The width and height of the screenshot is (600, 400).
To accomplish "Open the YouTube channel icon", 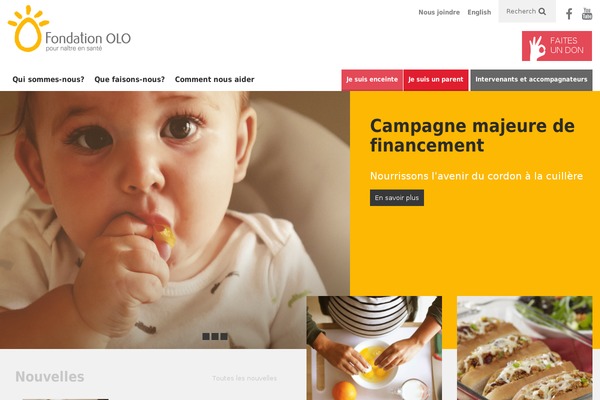I will [587, 14].
